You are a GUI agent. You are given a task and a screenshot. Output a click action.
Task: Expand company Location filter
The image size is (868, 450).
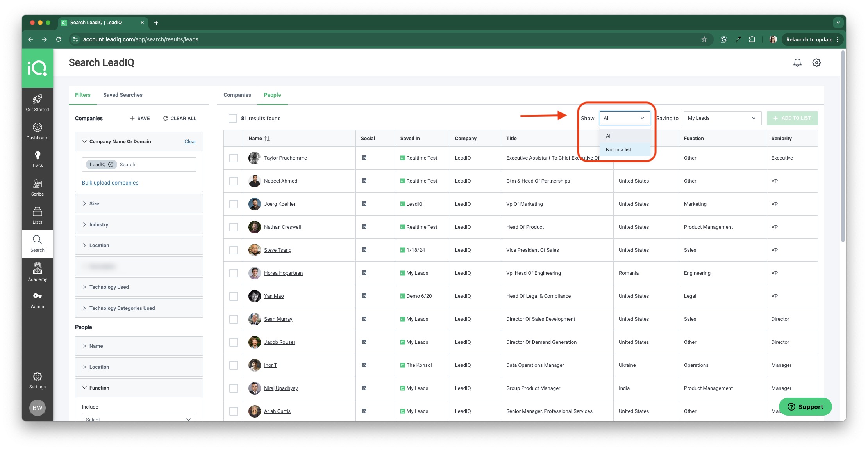click(x=139, y=245)
